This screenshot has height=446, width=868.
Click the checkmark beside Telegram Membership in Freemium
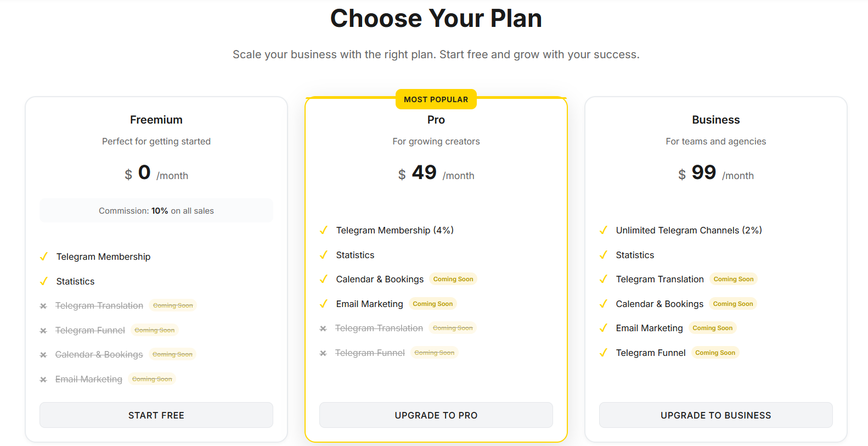click(x=44, y=256)
